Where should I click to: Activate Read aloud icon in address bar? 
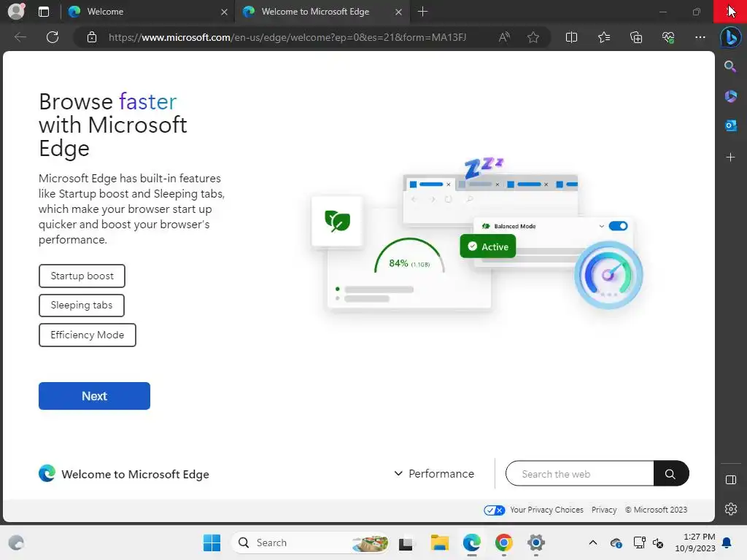(504, 37)
